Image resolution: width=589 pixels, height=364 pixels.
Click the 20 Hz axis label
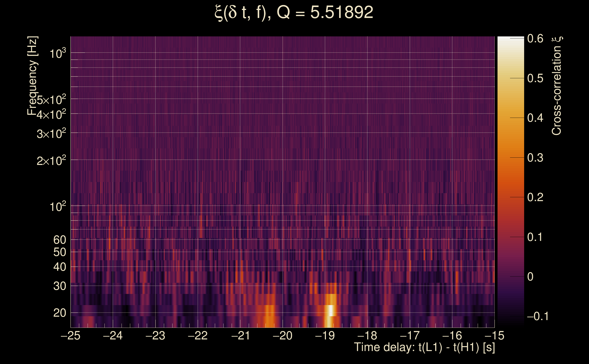pos(59,313)
